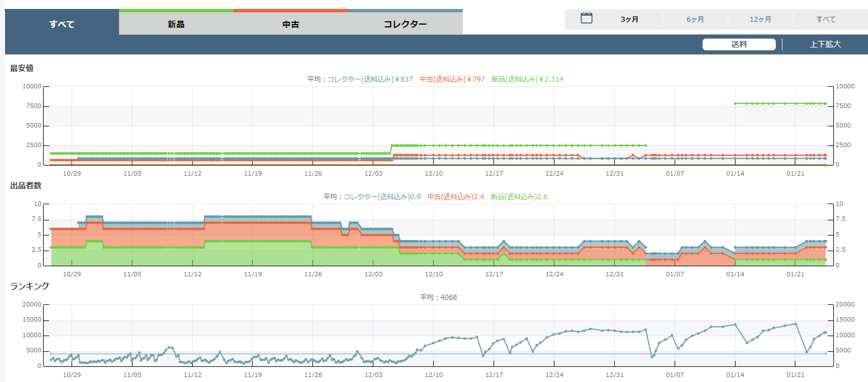This screenshot has height=382, width=868.
Task: Toggle コレクター legend in 最安値 chart
Action: (x=369, y=79)
